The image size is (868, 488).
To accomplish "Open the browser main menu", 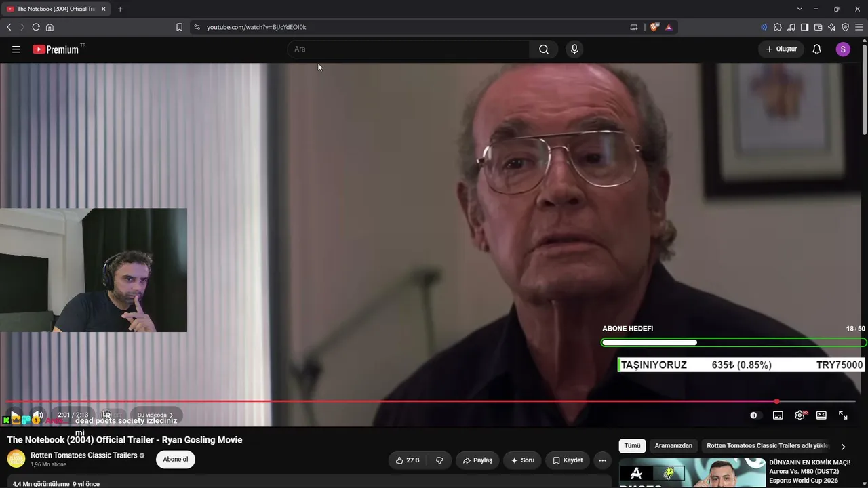I will click(x=859, y=27).
